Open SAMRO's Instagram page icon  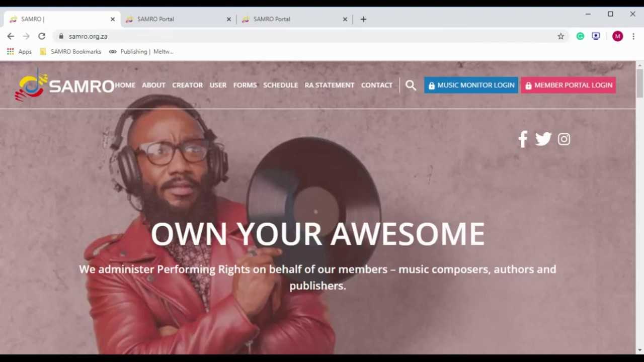click(x=564, y=139)
